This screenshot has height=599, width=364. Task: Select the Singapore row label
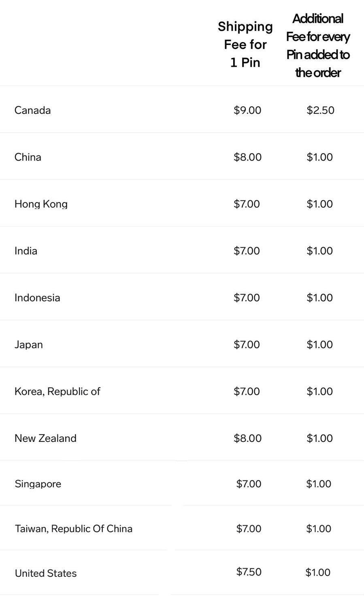[x=38, y=484]
